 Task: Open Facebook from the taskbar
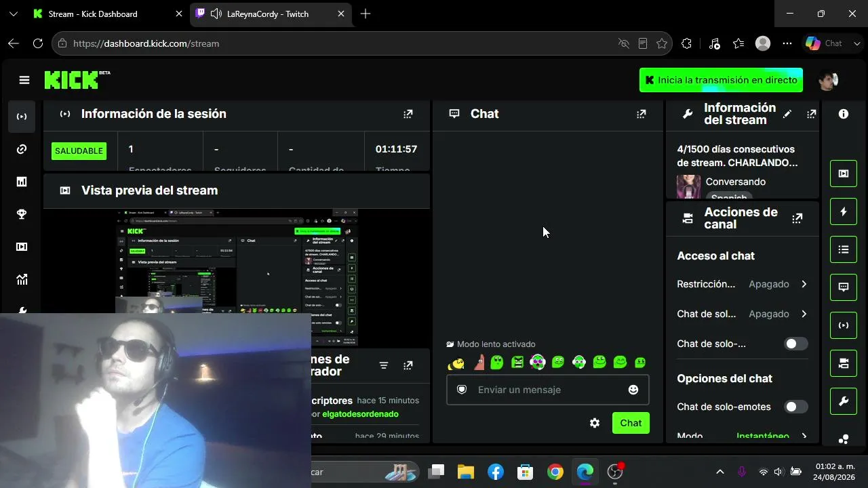[x=496, y=472]
